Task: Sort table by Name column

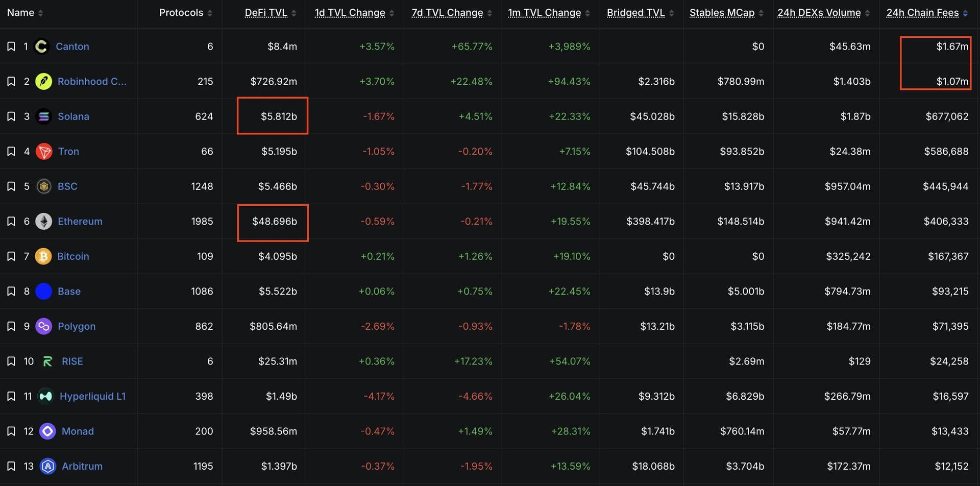Action: point(25,13)
